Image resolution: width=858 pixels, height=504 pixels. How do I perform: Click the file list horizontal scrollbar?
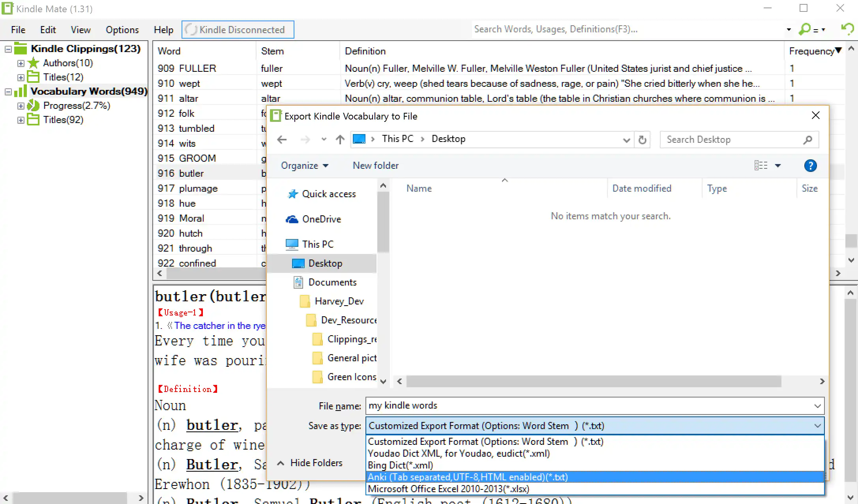pos(594,381)
